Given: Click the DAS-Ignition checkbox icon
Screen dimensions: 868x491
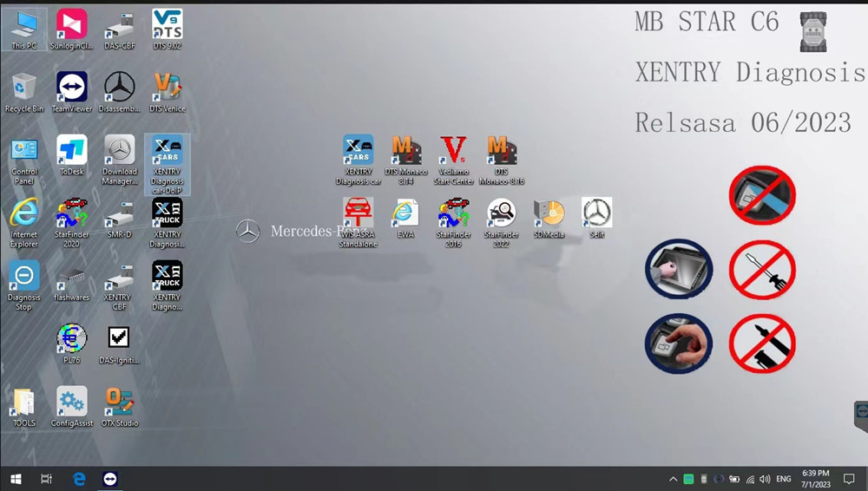Looking at the screenshot, I should click(x=119, y=338).
